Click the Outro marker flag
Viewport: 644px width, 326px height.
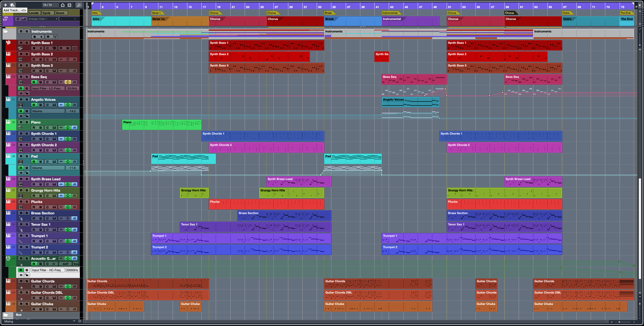click(568, 13)
